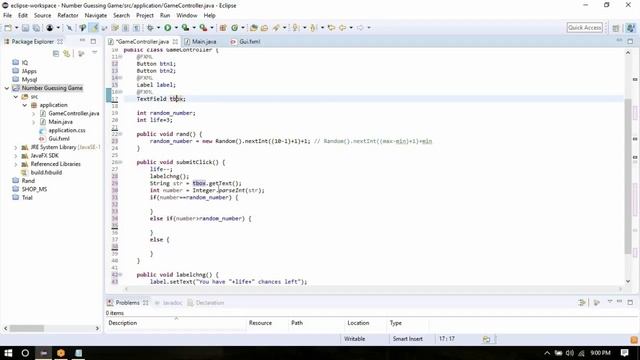Expand JRE System Library node

[16, 147]
